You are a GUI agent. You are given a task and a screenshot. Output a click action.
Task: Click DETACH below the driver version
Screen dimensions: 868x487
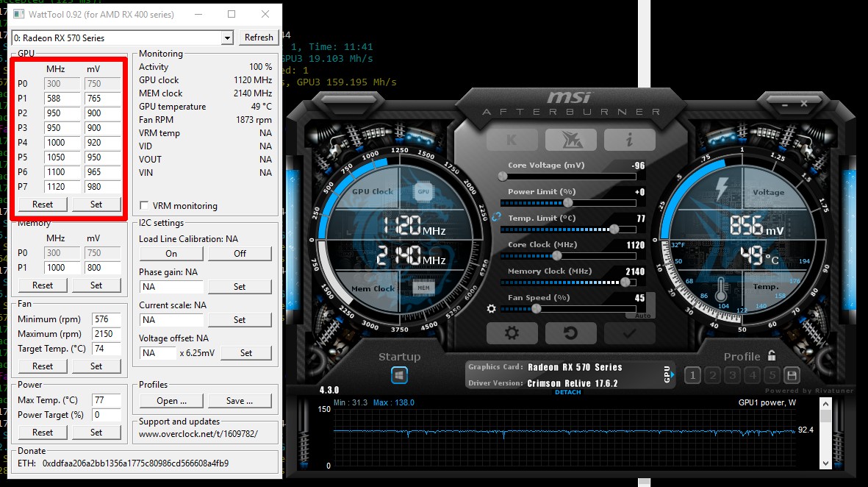pyautogui.click(x=567, y=392)
